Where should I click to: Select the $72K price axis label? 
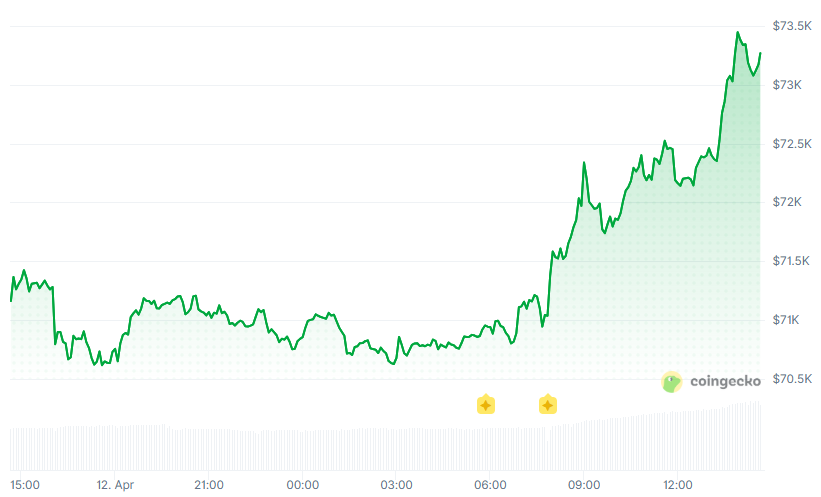[788, 202]
